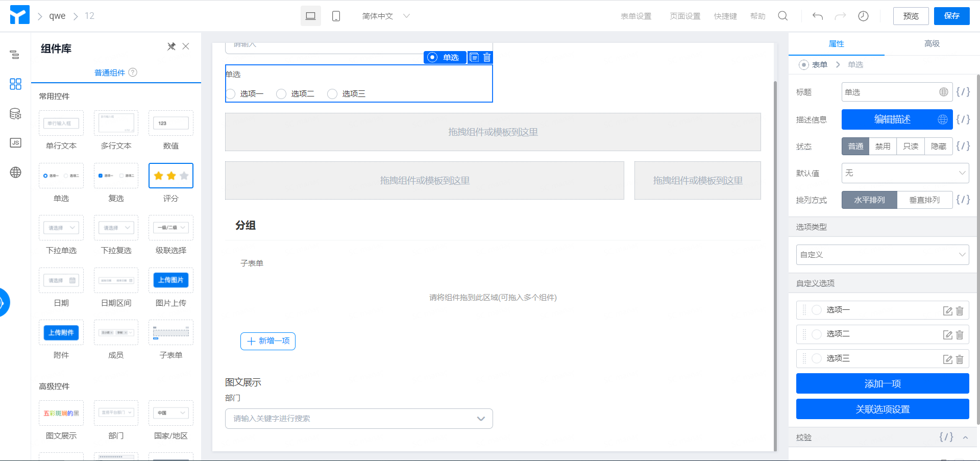Screen dimensions: 980x461
Task: Open the 默认值 dropdown
Action: pyautogui.click(x=904, y=173)
